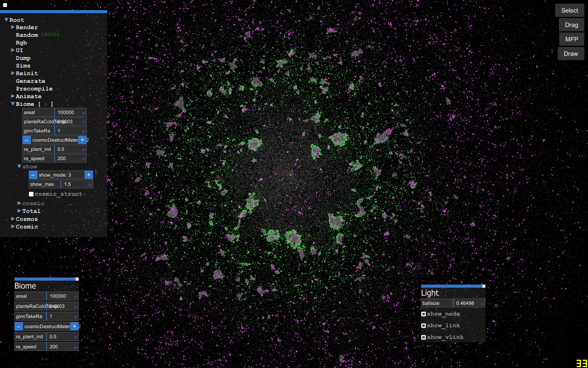Screen dimensions: 588x368
Task: Expand the Cosmic tree node at bottom
Action: pos(13,227)
